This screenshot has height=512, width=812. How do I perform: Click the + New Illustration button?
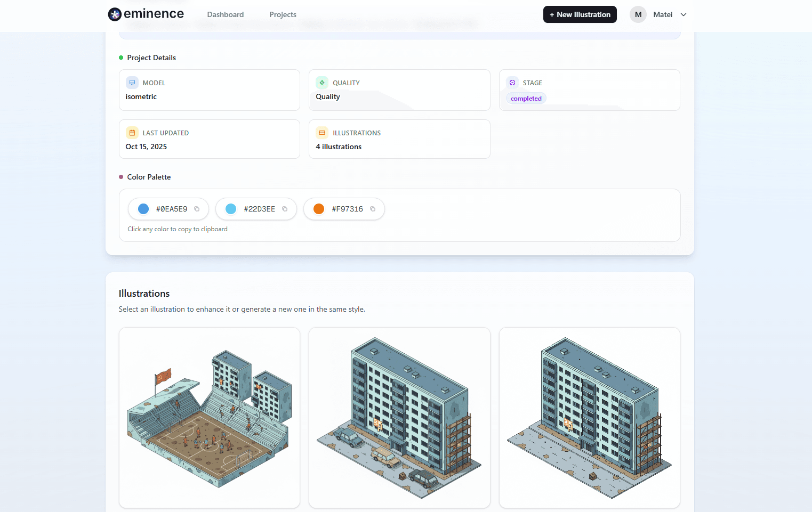(x=580, y=14)
